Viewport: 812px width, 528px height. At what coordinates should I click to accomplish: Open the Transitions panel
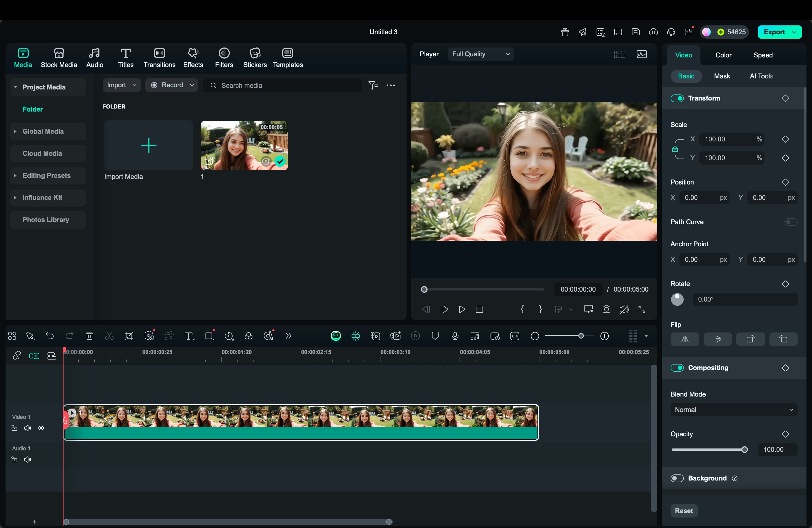(159, 57)
